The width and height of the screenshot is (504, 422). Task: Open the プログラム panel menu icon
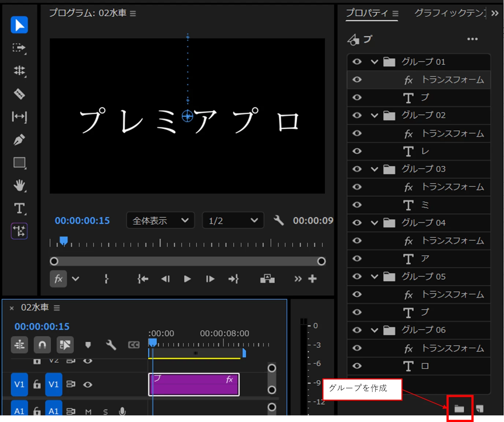pos(133,14)
